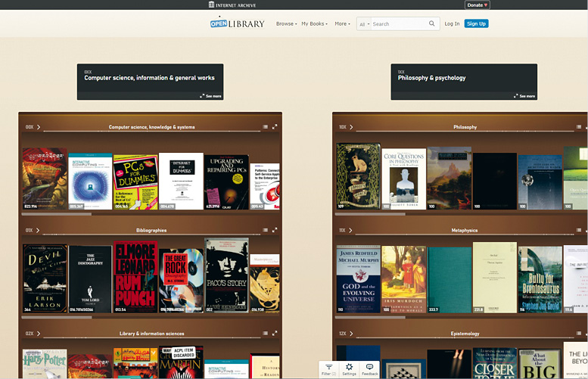The image size is (588, 379).
Task: Open the Harry Potter cover on bottom shelf
Action: [x=45, y=364]
